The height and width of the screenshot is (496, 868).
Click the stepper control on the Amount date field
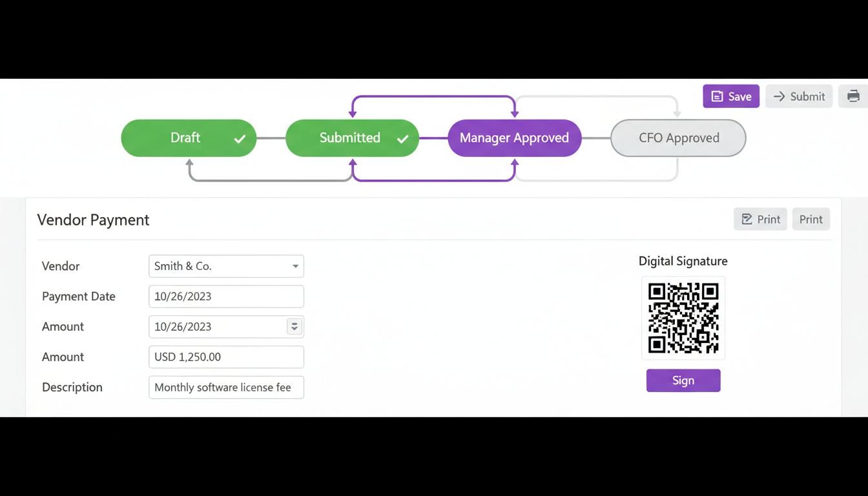(294, 326)
